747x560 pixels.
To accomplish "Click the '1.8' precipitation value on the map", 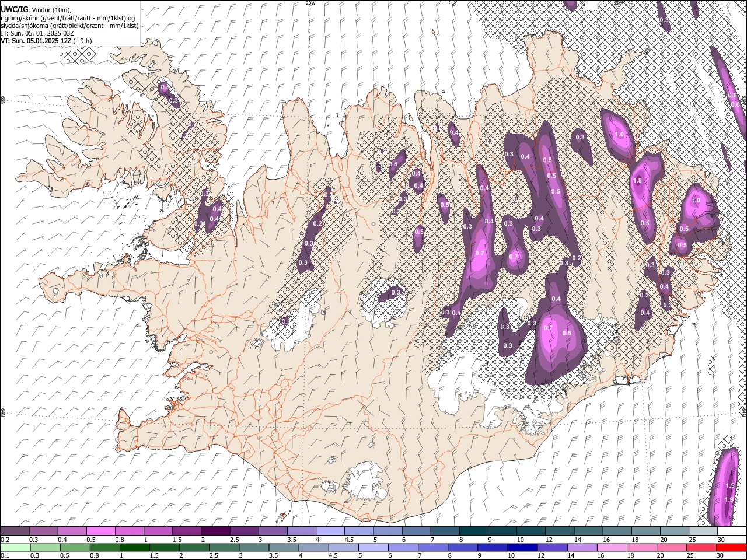I will tap(637, 181).
